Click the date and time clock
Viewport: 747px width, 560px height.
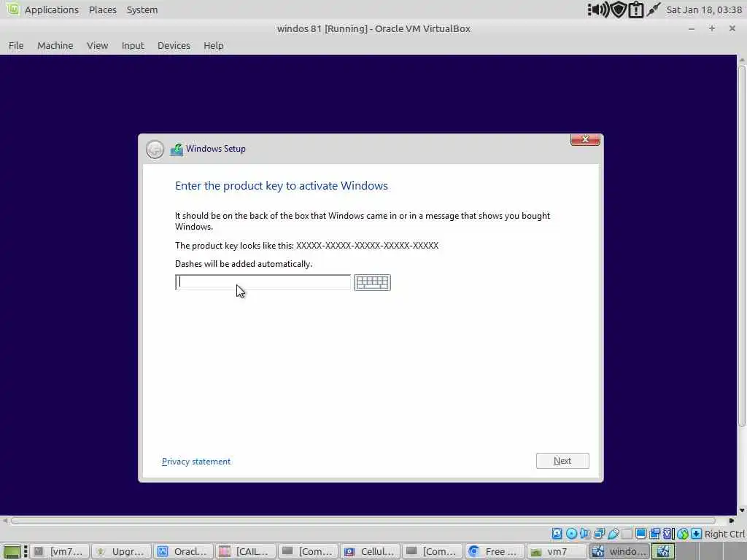click(x=704, y=9)
